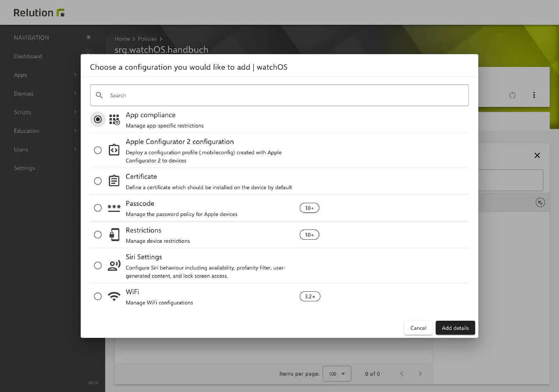This screenshot has width=559, height=392.
Task: Click the Home breadcrumb link
Action: (x=122, y=39)
